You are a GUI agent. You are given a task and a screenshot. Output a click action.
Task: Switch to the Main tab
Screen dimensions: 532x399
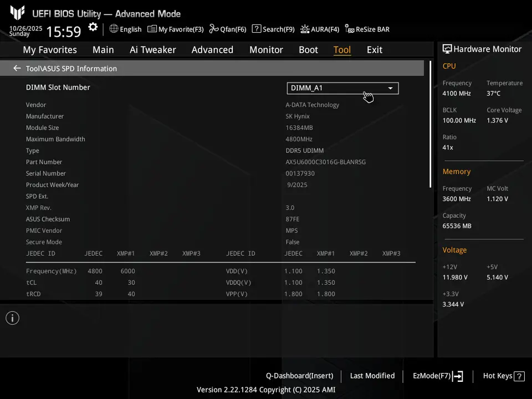[x=103, y=50]
